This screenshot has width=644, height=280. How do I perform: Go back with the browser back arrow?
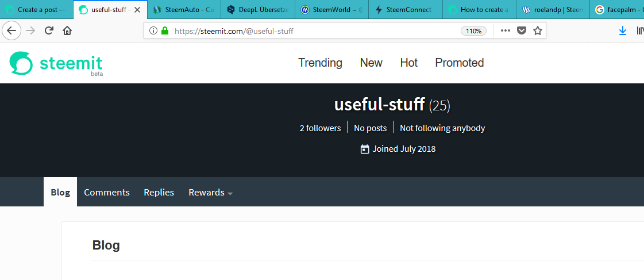(x=11, y=30)
